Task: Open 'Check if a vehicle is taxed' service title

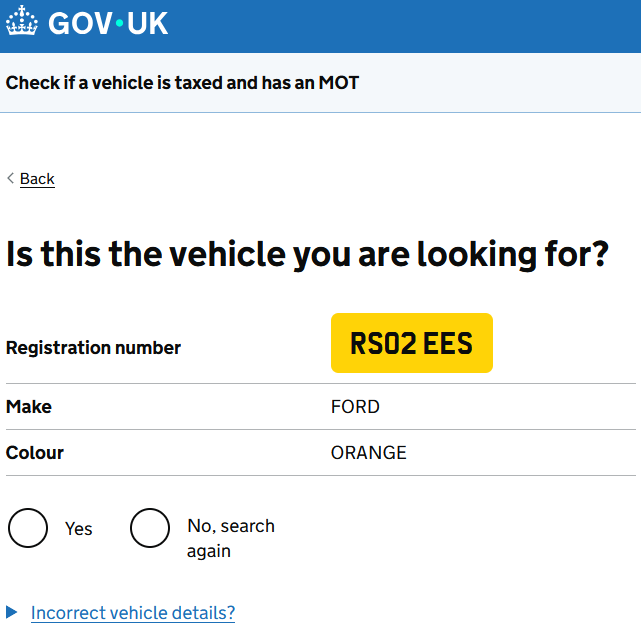Action: [182, 82]
